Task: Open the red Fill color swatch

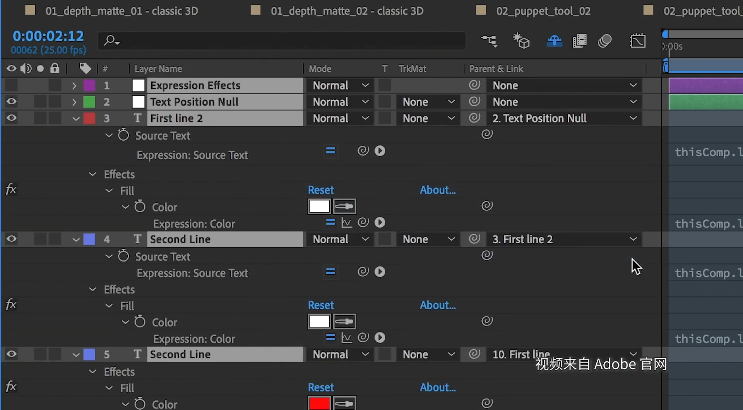Action: 319,403
